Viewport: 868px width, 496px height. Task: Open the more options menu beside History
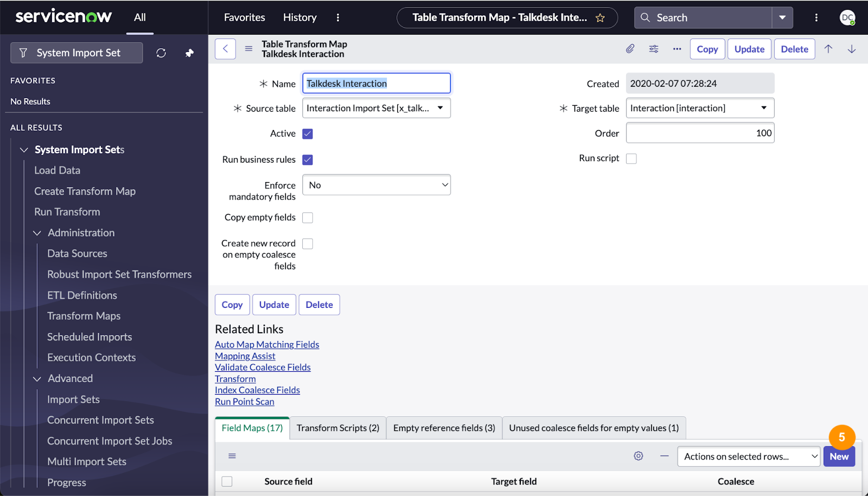pos(338,17)
